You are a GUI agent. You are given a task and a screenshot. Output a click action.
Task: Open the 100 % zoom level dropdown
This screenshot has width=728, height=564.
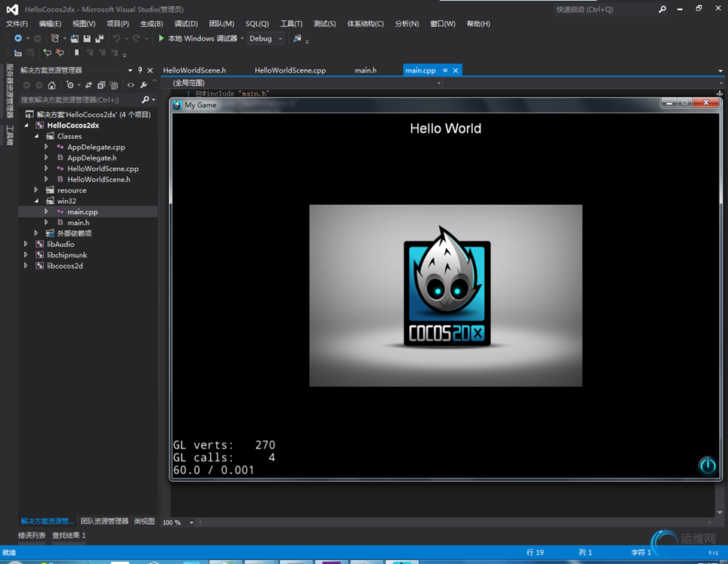[191, 523]
